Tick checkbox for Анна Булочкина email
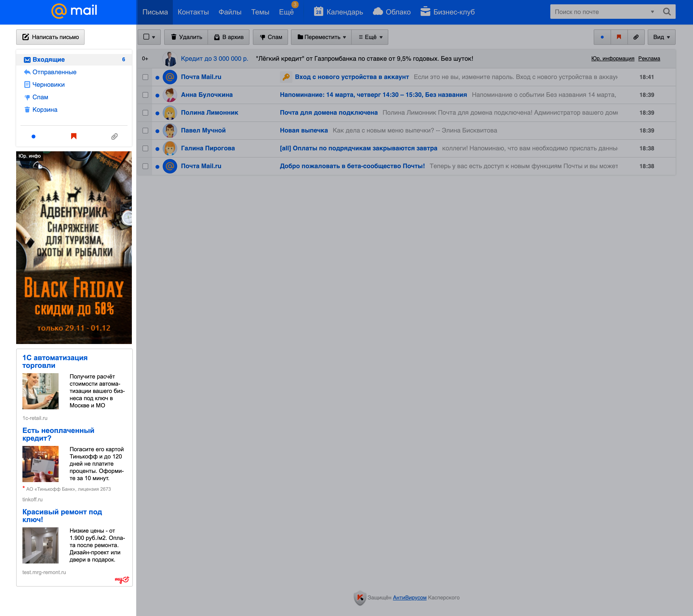This screenshot has width=693, height=616. [145, 95]
